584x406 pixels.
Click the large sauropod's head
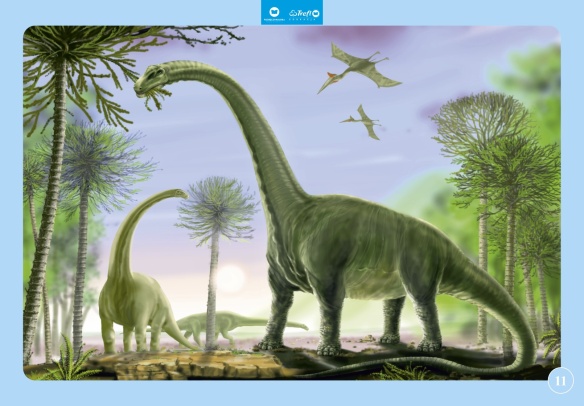pyautogui.click(x=151, y=79)
